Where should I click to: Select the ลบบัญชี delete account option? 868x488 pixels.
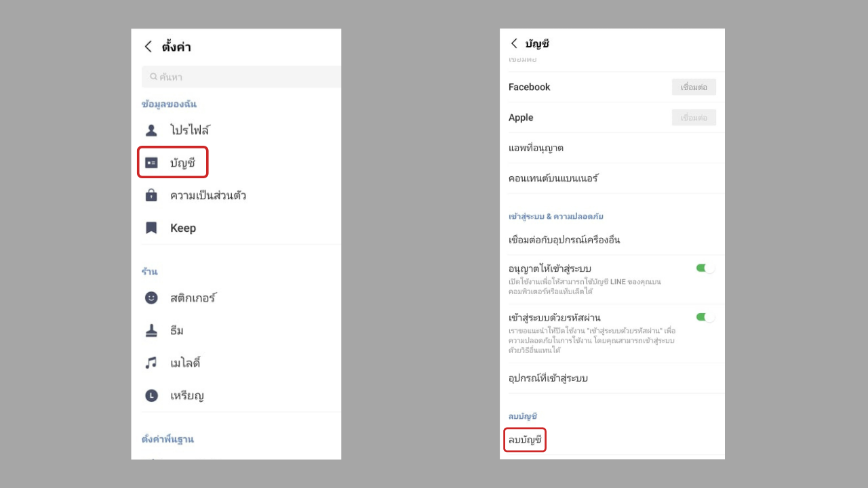click(x=526, y=441)
